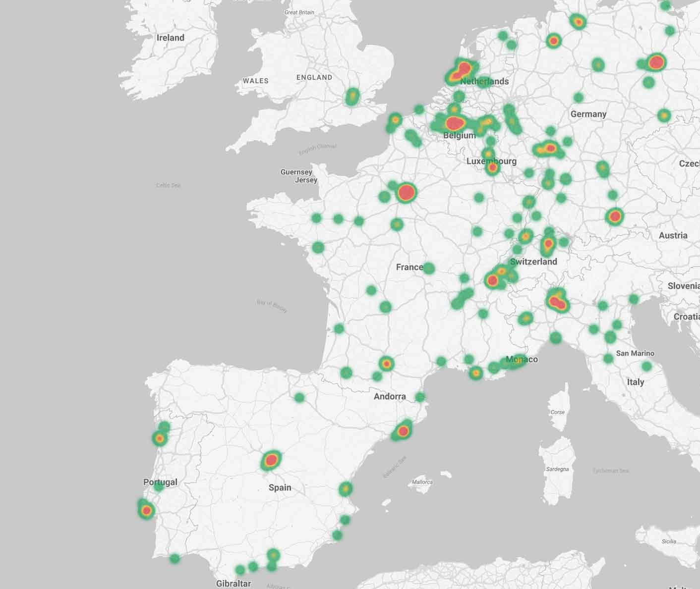This screenshot has width=700, height=589.
Task: Select the Lisbon heat spot in southern Portugal
Action: 146,510
